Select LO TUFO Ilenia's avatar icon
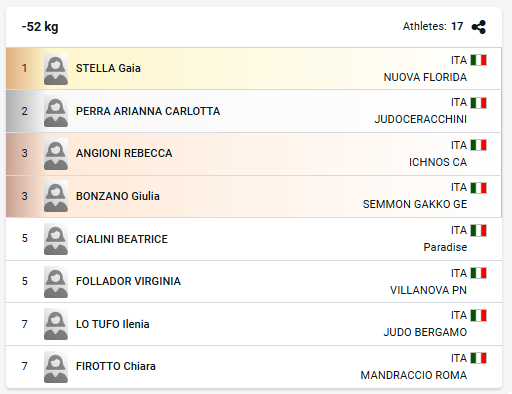This screenshot has height=394, width=512. point(56,324)
